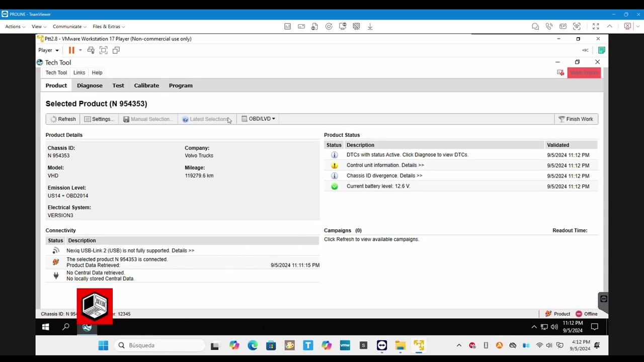Open the TeamViewer View menu
Viewport: 644px width, 362px height.
coord(39,27)
